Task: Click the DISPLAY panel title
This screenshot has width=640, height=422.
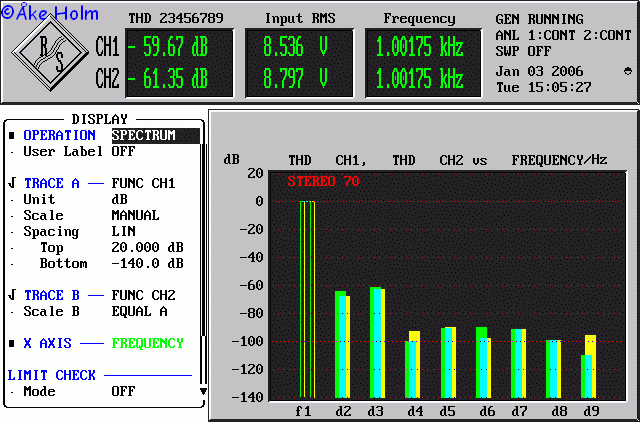Action: pos(100,119)
